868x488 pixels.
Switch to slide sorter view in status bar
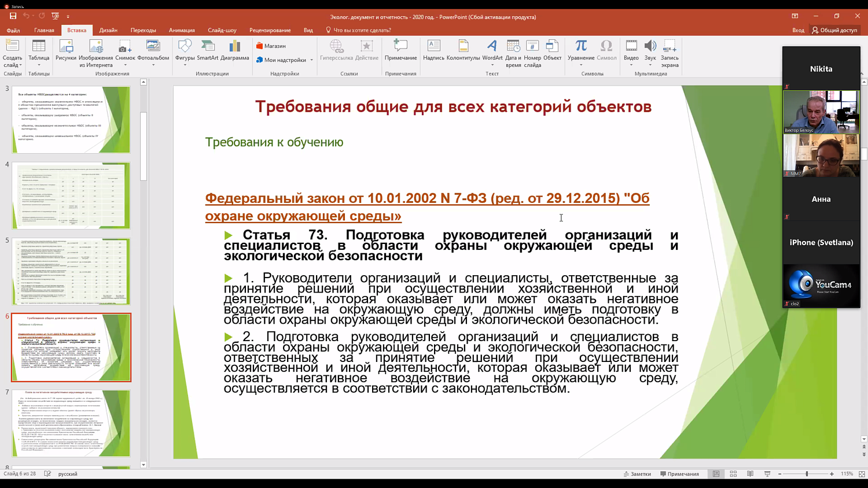[733, 474]
